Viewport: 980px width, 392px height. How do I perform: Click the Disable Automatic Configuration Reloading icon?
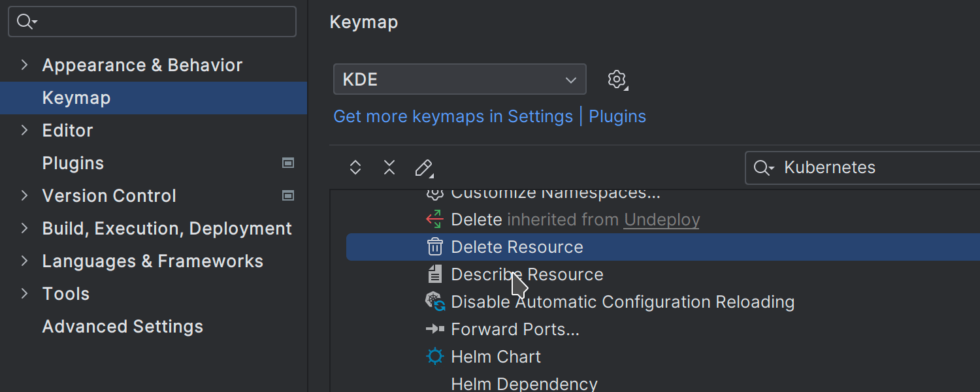coord(434,302)
